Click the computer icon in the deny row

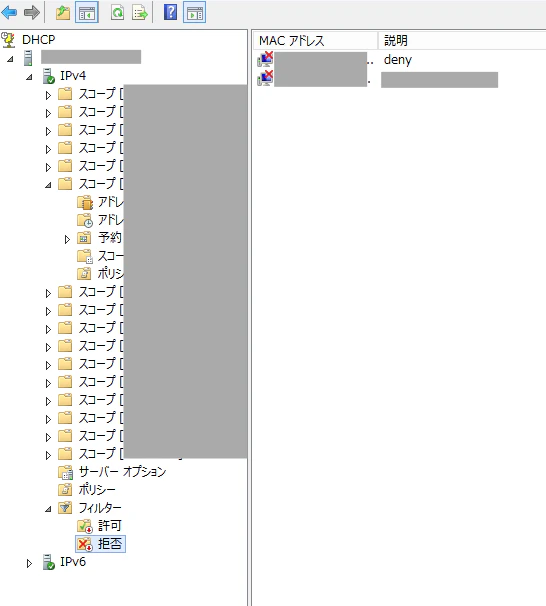pyautogui.click(x=265, y=60)
